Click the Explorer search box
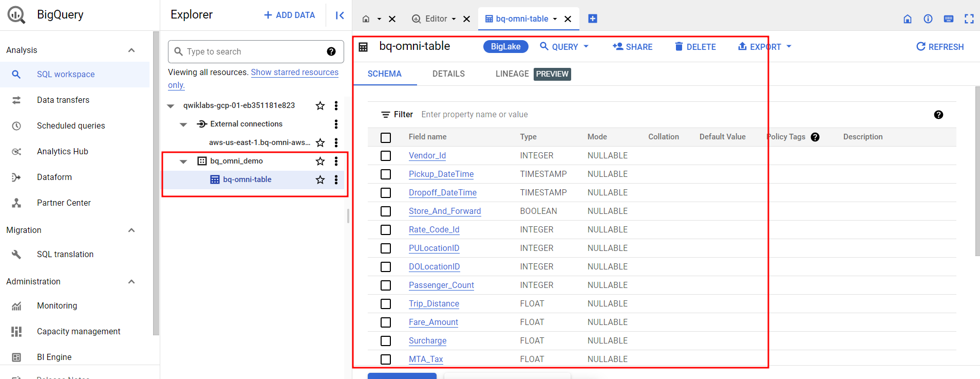Viewport: 980px width, 379px height. click(256, 51)
